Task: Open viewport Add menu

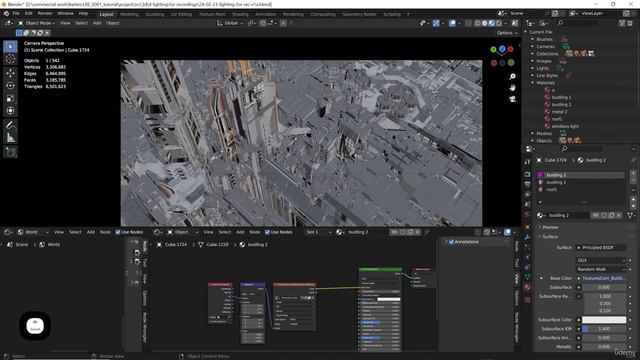Action: pos(97,23)
